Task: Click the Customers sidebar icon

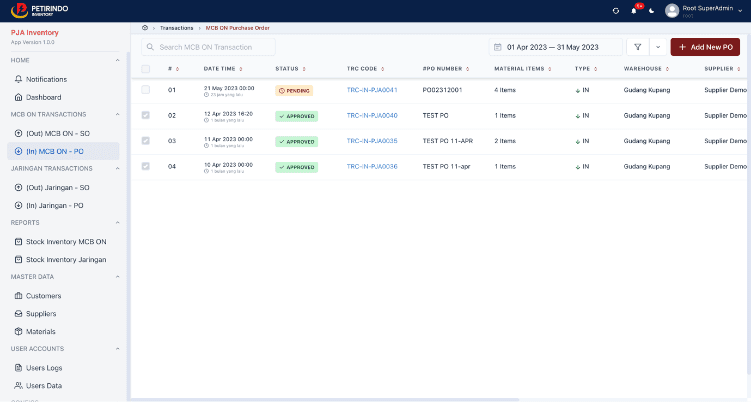Action: [x=18, y=296]
